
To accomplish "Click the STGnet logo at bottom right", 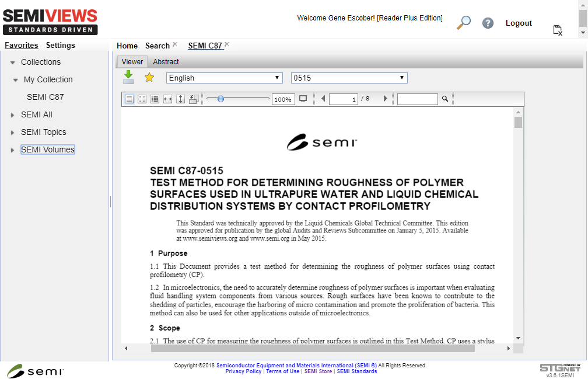I will tap(560, 368).
